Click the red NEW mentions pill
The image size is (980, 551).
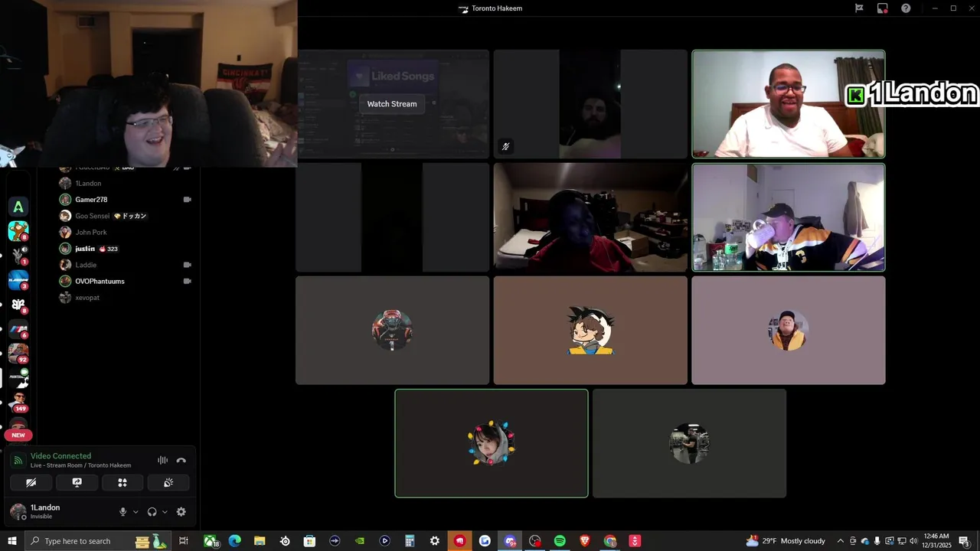(18, 435)
